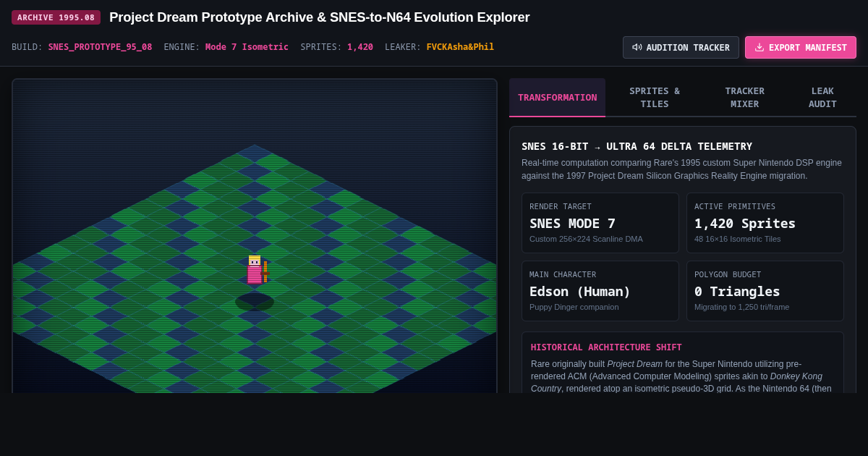Image resolution: width=868 pixels, height=456 pixels.
Task: Click the Custom 256×224 Scanline DMA text
Action: click(586, 239)
